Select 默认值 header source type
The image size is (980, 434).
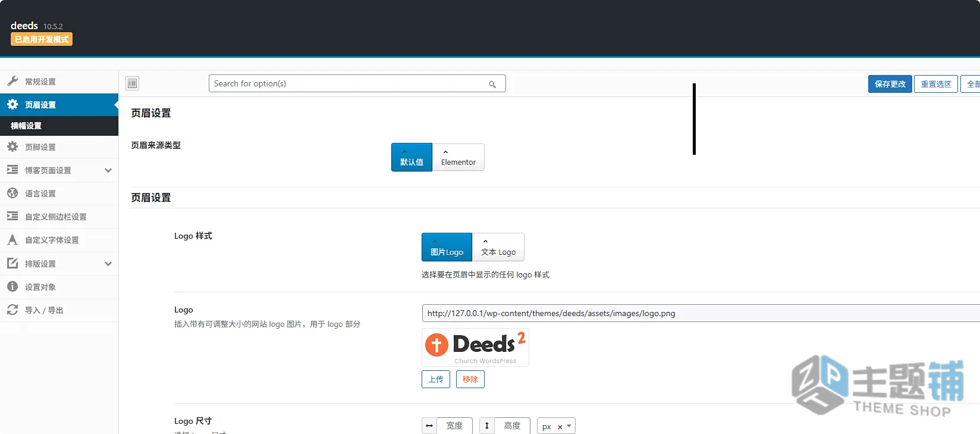(x=412, y=157)
